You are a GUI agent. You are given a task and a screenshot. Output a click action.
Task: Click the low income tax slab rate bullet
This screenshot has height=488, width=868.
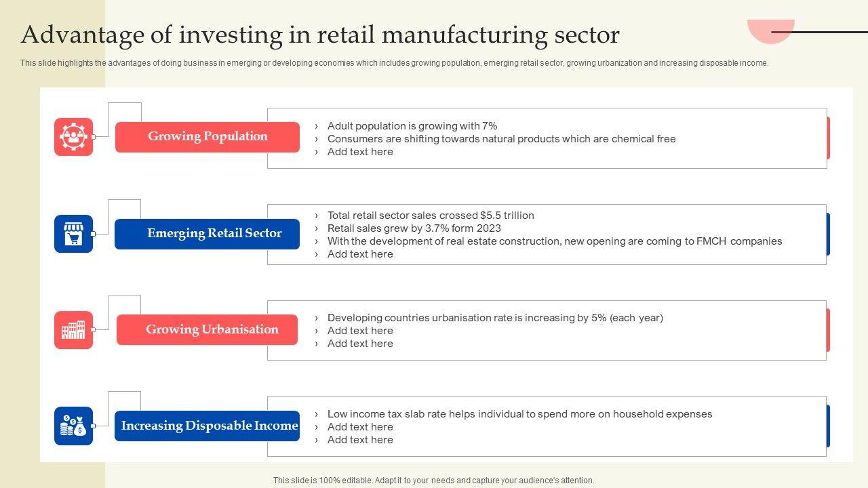(519, 414)
